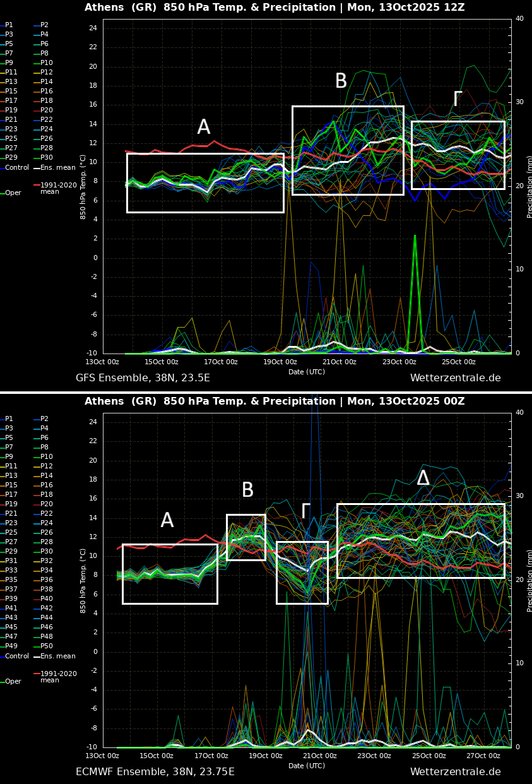Image resolution: width=532 pixels, height=784 pixels.
Task: Click the Wetterzentrale.de text under the GFS chart
Action: [455, 378]
